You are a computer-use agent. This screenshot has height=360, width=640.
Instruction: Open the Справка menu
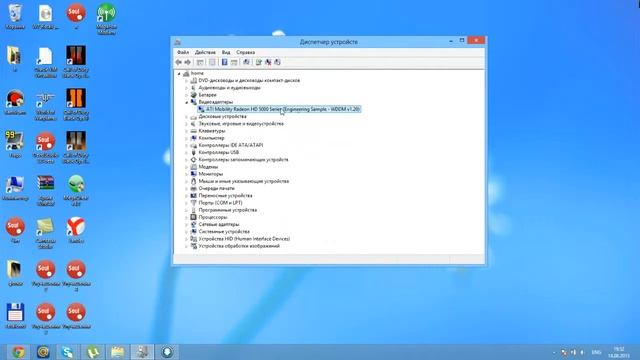[x=246, y=52]
